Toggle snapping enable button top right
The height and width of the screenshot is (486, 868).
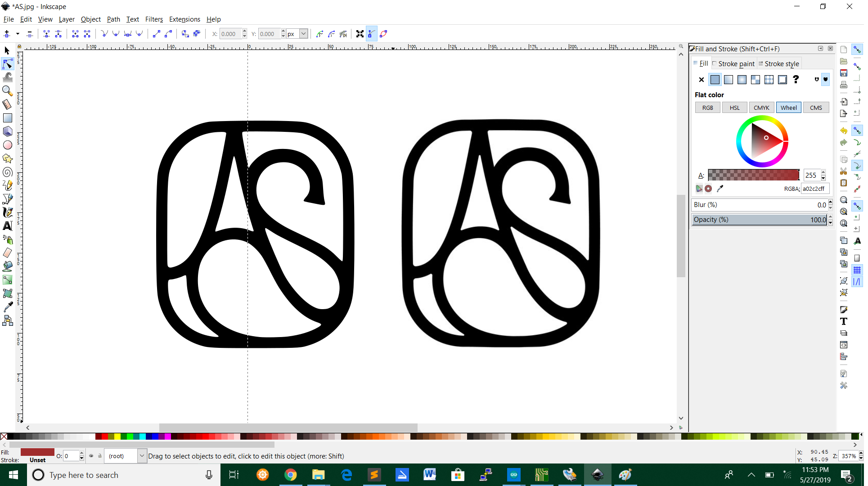coord(857,49)
